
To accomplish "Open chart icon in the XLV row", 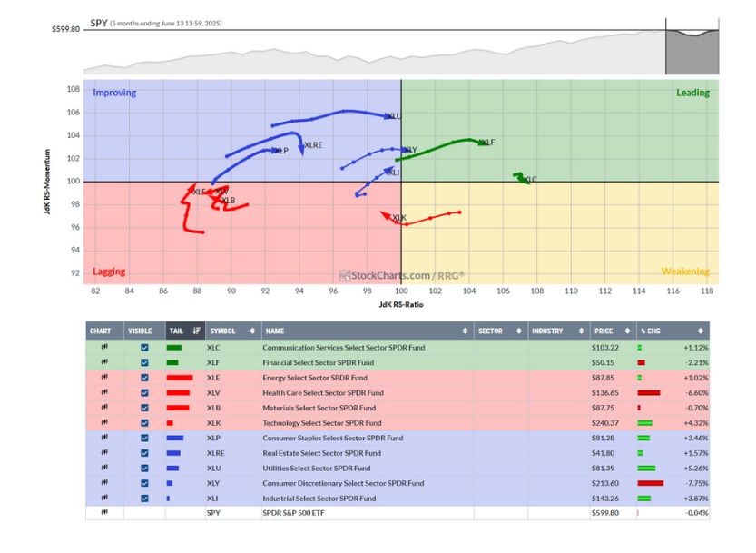I will [104, 392].
